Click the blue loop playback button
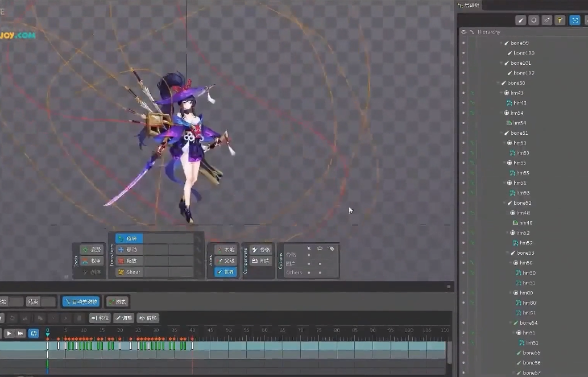The width and height of the screenshot is (588, 377). [34, 333]
